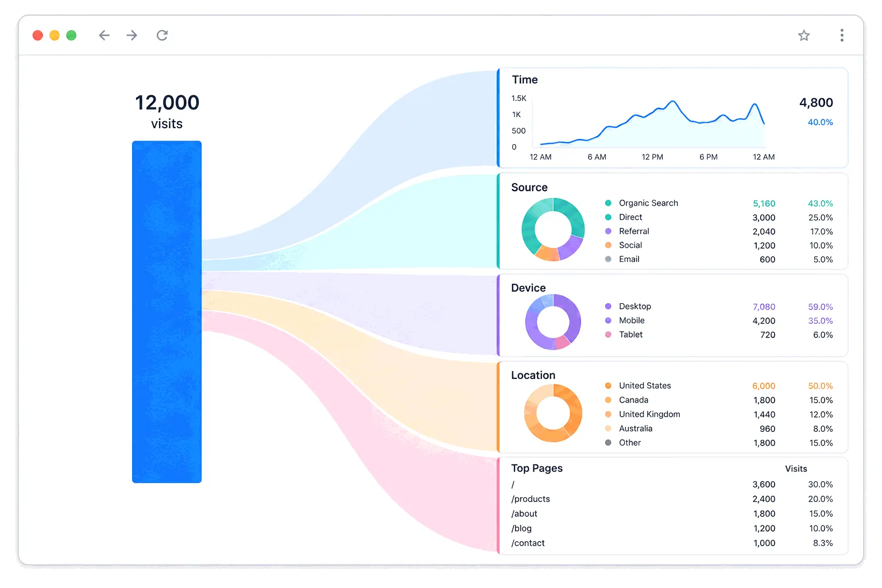Screen dimensions: 882x588
Task: Click the Location donut chart
Action: (553, 413)
